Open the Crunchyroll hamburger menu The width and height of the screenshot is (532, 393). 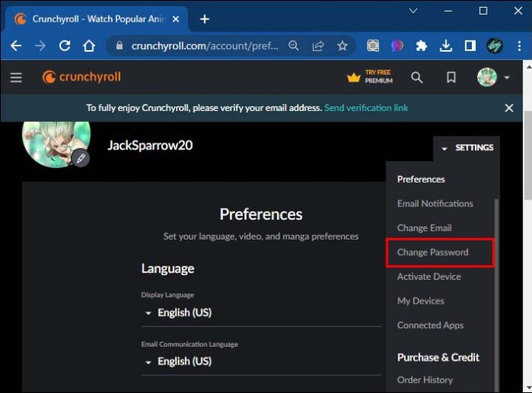(16, 78)
